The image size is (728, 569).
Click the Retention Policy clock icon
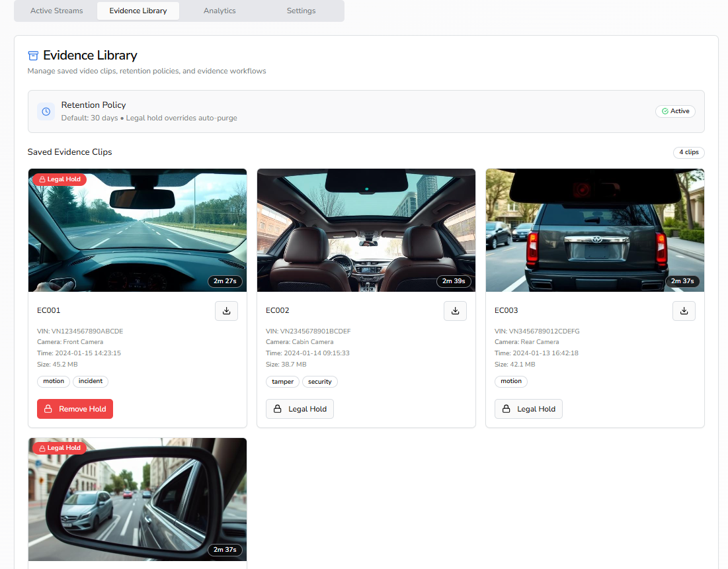[x=46, y=111]
